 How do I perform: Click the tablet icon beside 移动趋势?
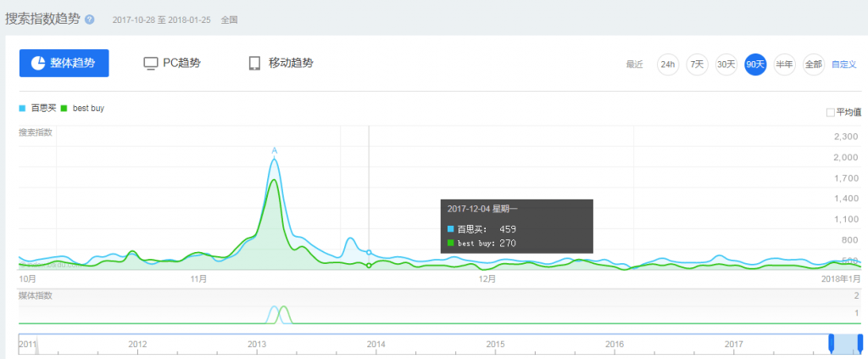point(254,64)
